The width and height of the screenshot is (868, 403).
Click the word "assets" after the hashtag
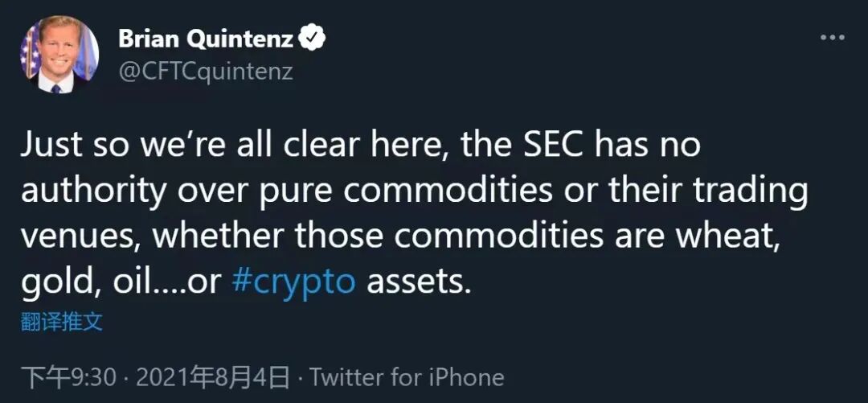[x=416, y=282]
